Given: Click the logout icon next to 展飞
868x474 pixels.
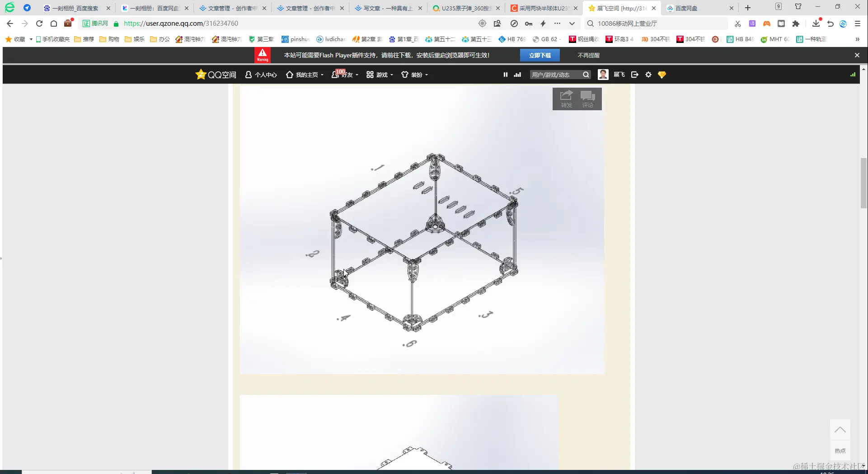Looking at the screenshot, I should click(634, 75).
